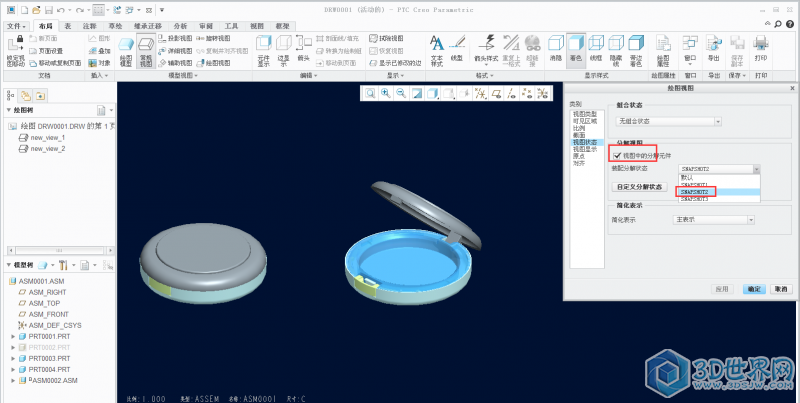Switch to the 视图 ribbon tab
The width and height of the screenshot is (800, 403).
click(257, 26)
